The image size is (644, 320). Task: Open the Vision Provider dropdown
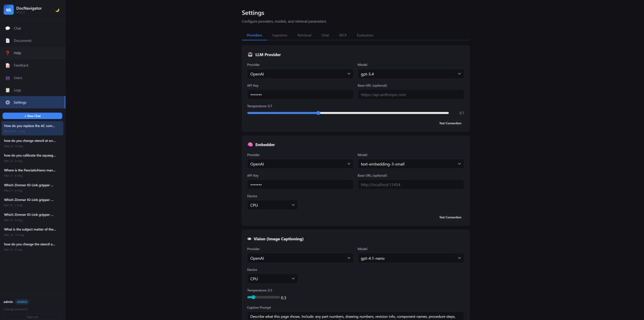[300, 258]
